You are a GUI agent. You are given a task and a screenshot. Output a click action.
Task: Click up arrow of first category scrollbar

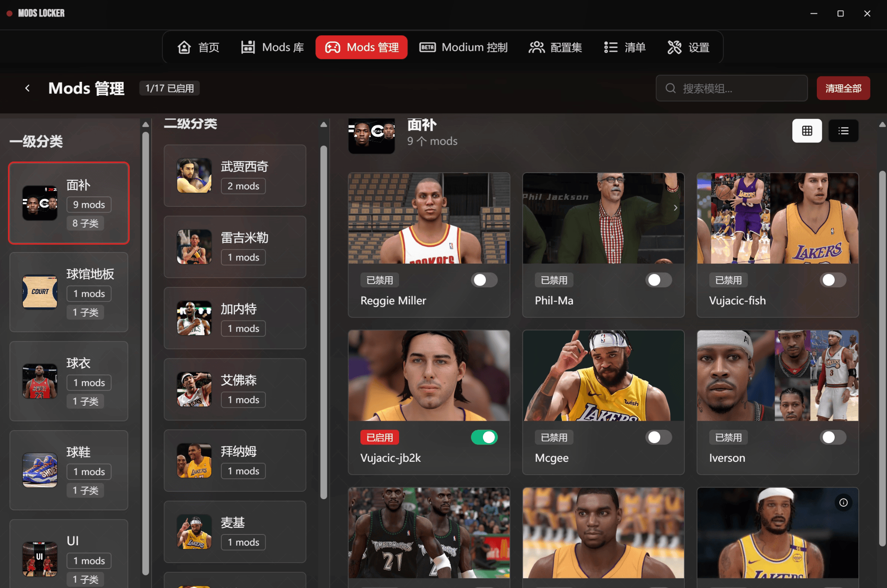pos(145,124)
